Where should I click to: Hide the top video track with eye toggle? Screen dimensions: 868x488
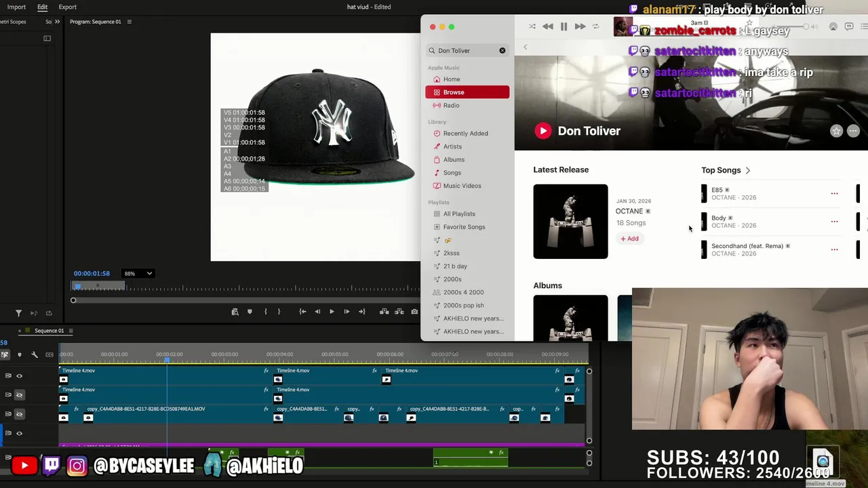19,375
